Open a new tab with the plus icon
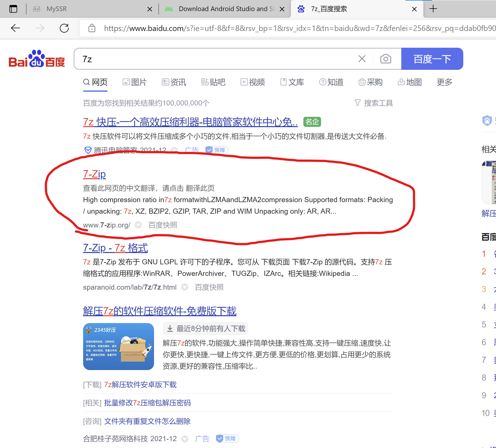The height and width of the screenshot is (448, 496). click(433, 9)
